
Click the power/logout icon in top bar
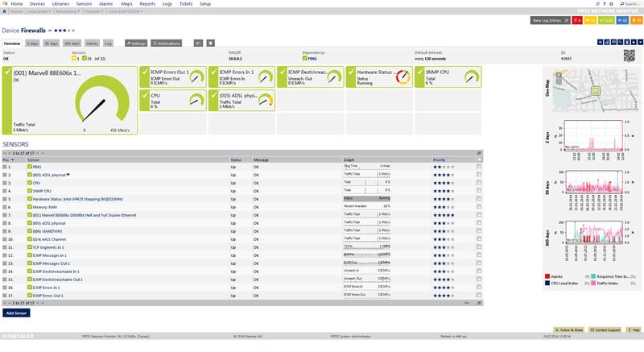click(x=612, y=4)
